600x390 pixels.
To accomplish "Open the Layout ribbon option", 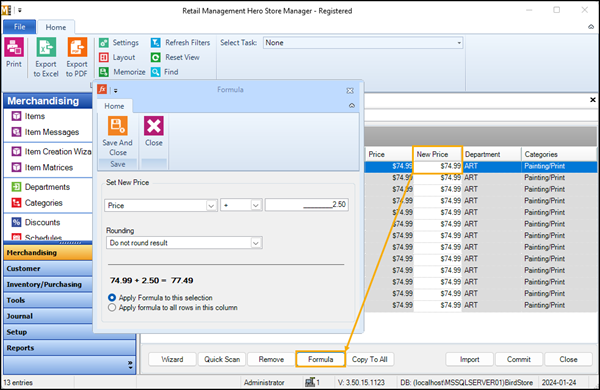I will pos(117,57).
